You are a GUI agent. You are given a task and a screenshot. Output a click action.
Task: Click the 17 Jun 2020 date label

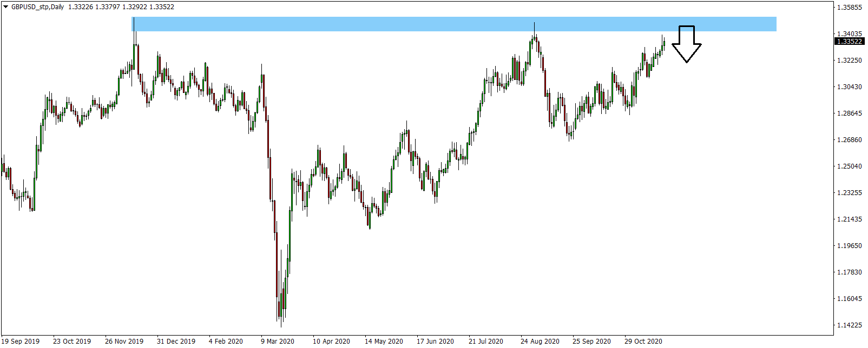click(436, 342)
